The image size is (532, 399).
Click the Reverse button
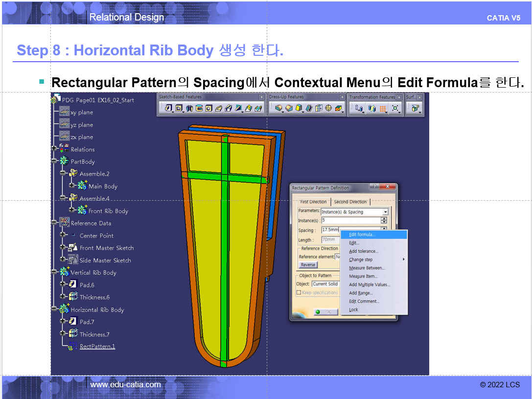(x=308, y=265)
